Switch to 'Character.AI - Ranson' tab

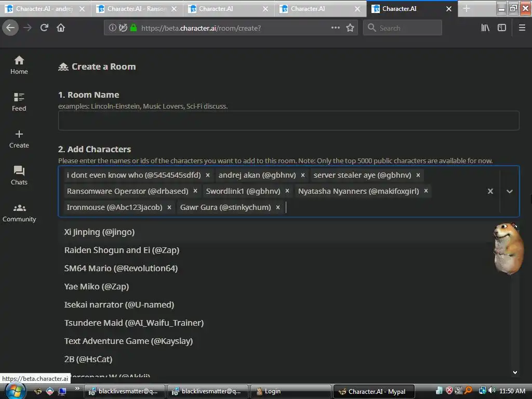pos(137,8)
